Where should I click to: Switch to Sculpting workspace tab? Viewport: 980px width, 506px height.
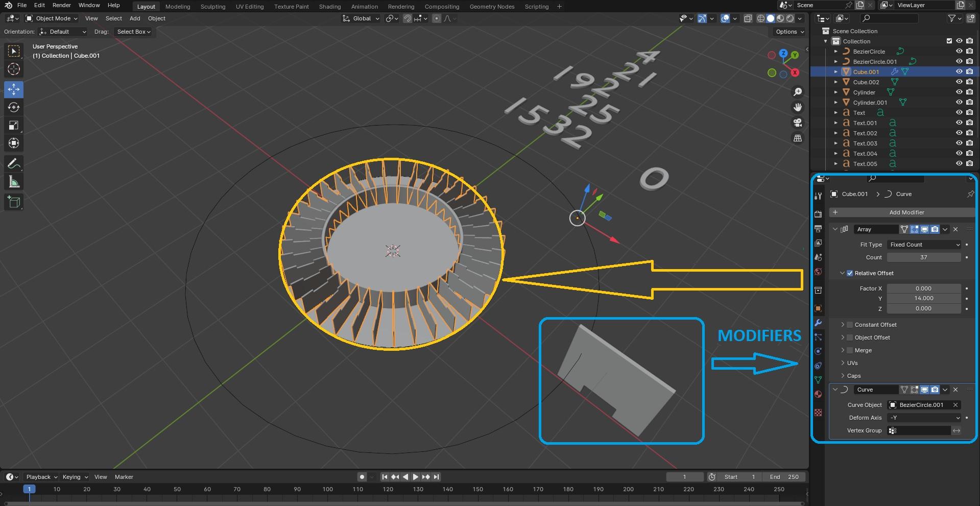pyautogui.click(x=212, y=7)
